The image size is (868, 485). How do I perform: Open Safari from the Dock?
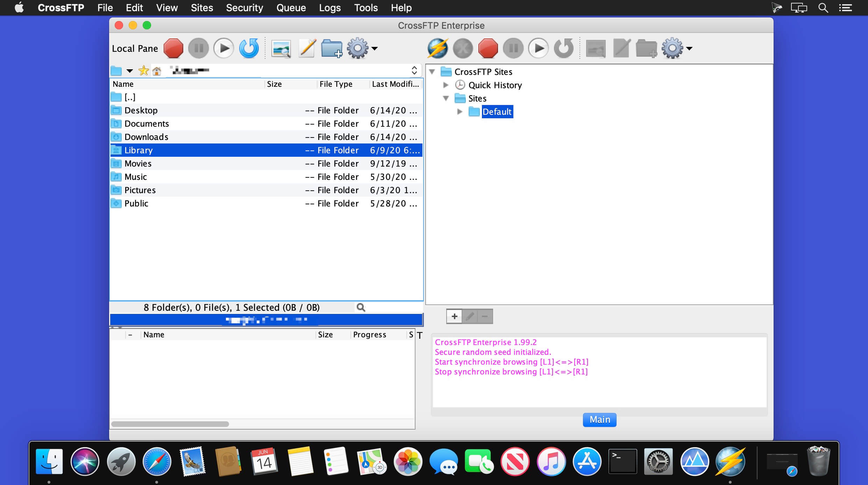157,462
